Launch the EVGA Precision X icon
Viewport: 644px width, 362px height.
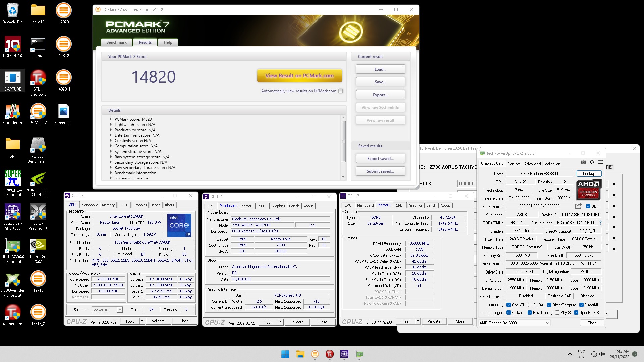tap(38, 217)
